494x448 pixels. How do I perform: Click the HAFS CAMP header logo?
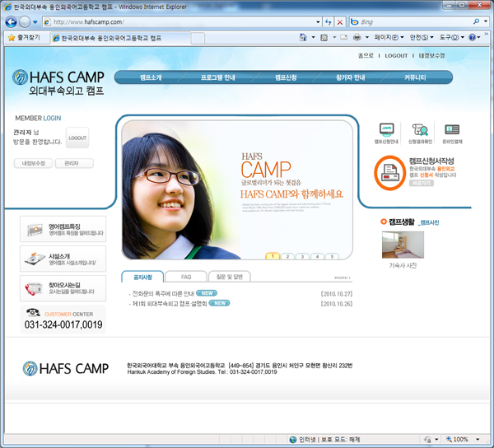(58, 82)
